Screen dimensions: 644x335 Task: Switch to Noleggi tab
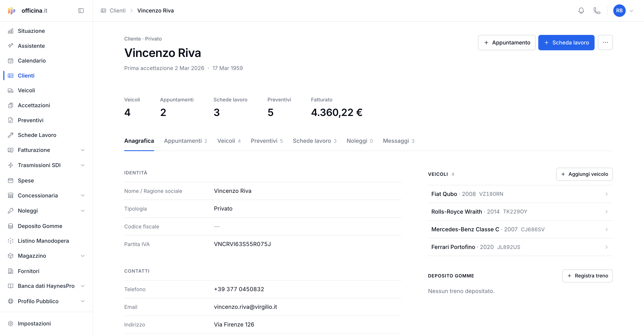[x=360, y=141]
